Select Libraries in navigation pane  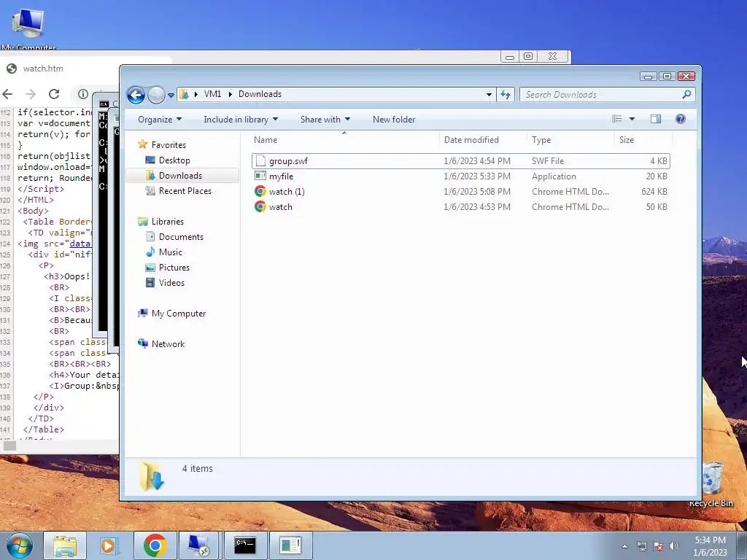pos(167,222)
